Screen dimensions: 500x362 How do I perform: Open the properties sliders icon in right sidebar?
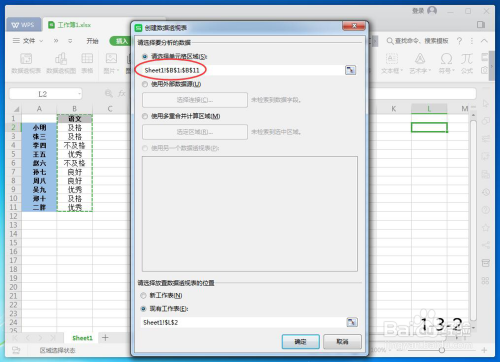point(486,139)
